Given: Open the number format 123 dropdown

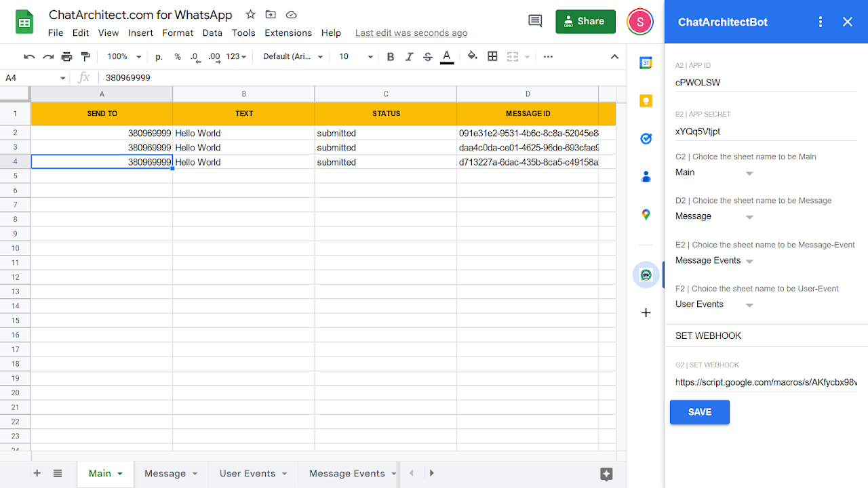Looking at the screenshot, I should [236, 57].
